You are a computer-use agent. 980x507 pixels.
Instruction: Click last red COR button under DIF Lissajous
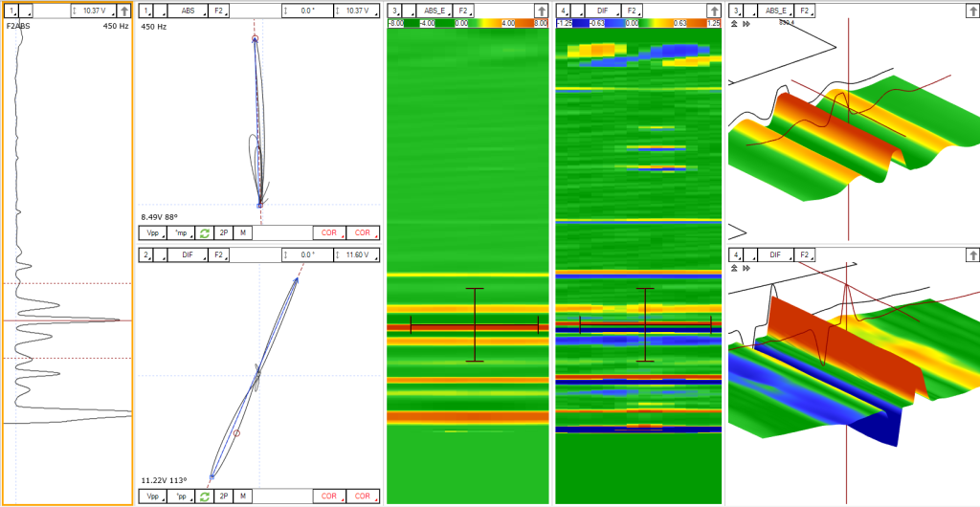(x=362, y=496)
